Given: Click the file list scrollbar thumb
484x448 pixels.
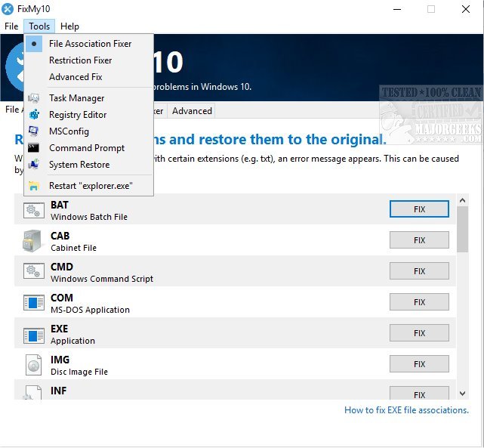Looking at the screenshot, I should 462,229.
